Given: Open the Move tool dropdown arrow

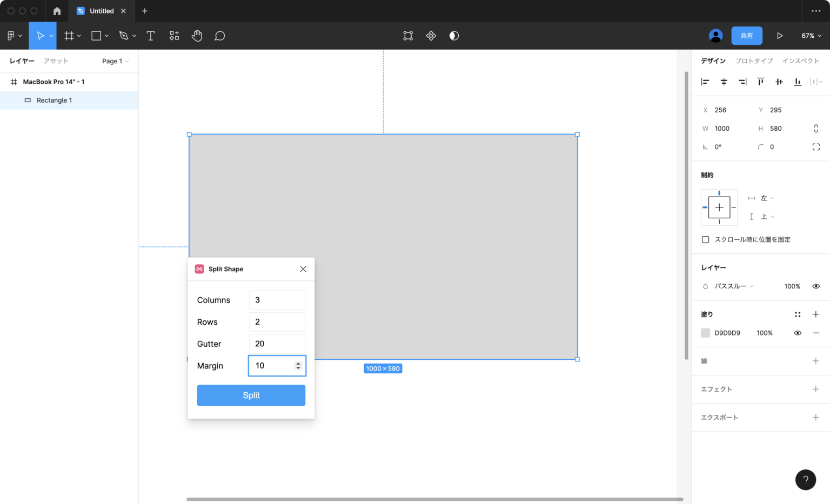Looking at the screenshot, I should tap(51, 36).
